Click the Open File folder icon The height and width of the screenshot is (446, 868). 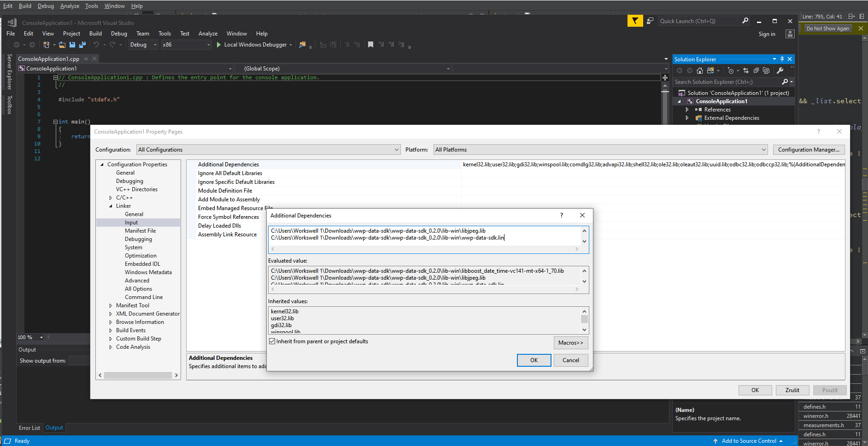62,45
